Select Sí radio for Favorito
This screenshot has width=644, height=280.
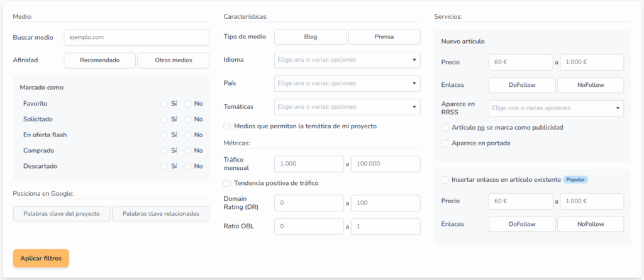164,104
